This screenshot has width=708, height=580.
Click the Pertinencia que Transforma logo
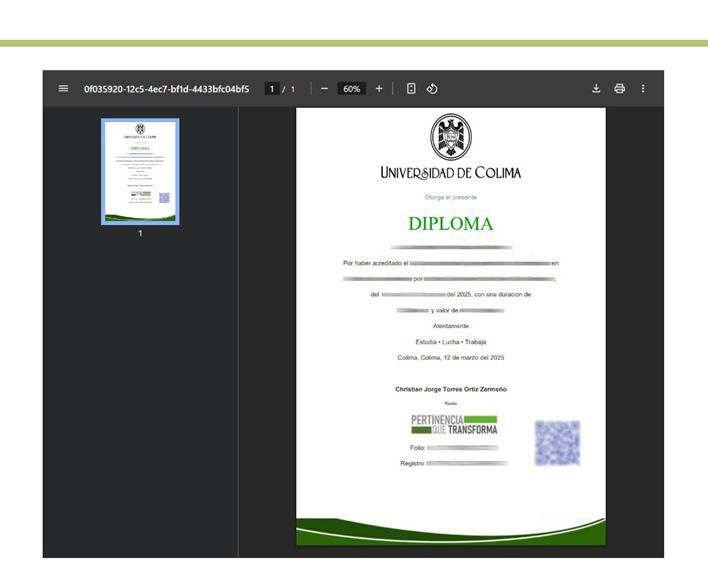pos(454,425)
